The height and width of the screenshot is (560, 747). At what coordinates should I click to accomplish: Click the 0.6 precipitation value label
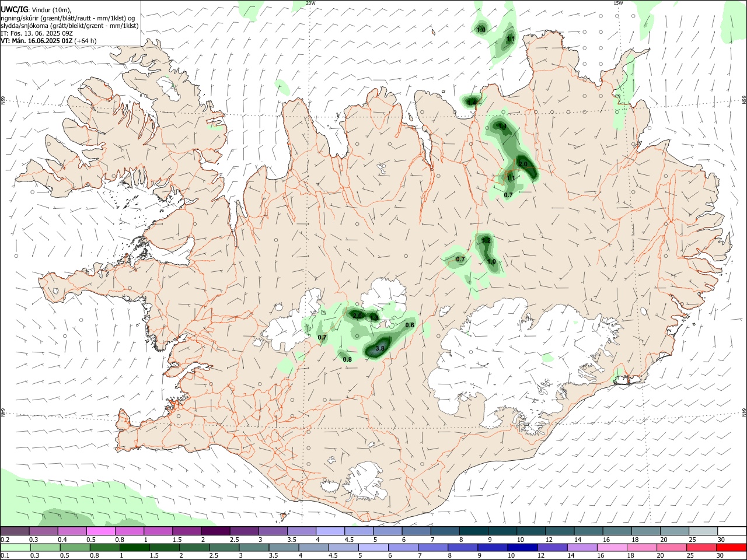pyautogui.click(x=410, y=325)
